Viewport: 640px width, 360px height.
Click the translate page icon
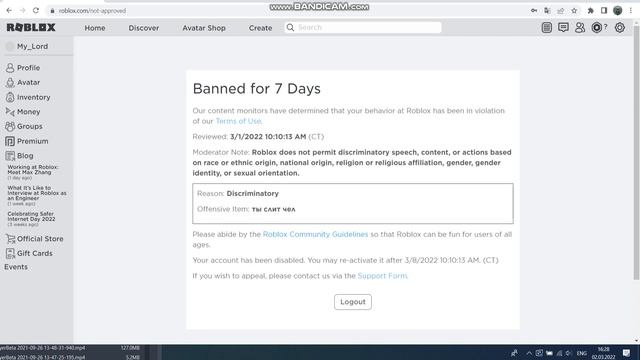(x=547, y=11)
